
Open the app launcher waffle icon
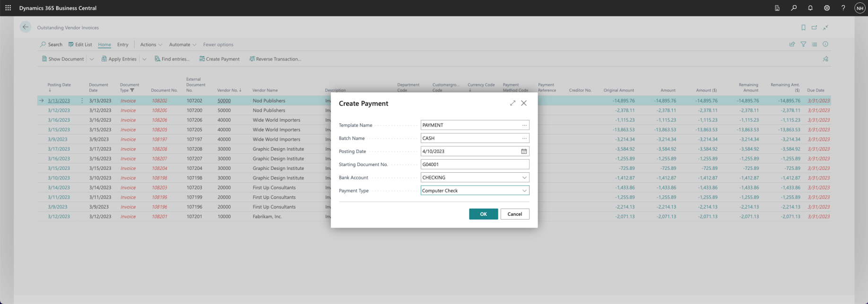8,8
